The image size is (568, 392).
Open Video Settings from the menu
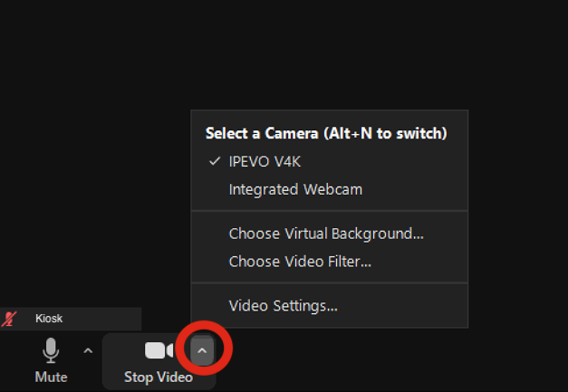click(x=329, y=306)
